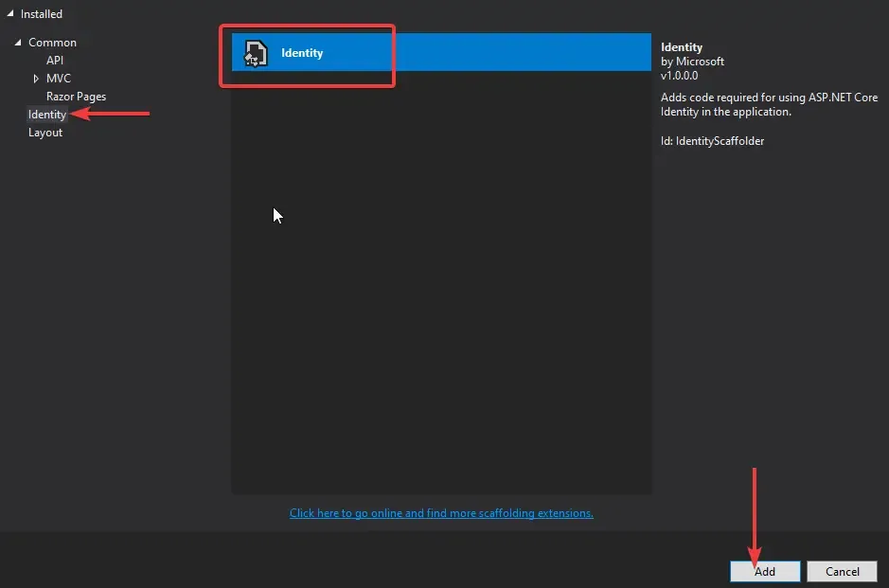The width and height of the screenshot is (889, 588).
Task: Select the API category
Action: click(55, 60)
